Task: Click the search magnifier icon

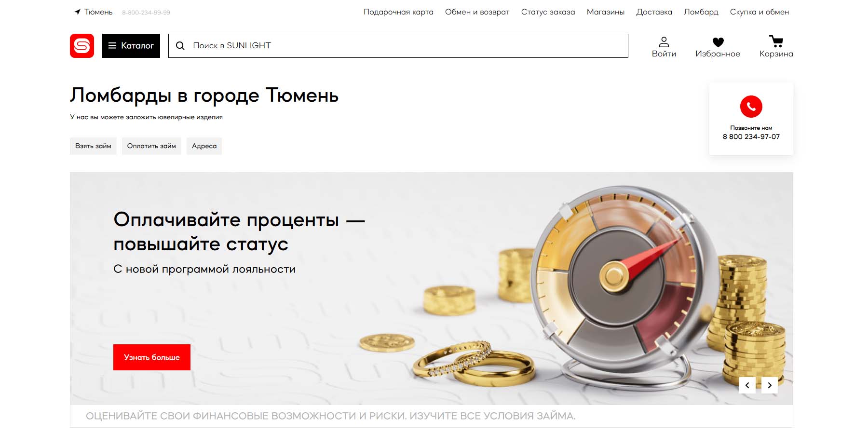Action: (180, 46)
